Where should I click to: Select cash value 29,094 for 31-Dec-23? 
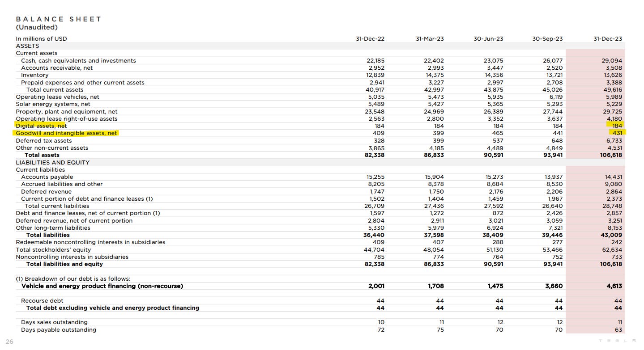click(612, 61)
